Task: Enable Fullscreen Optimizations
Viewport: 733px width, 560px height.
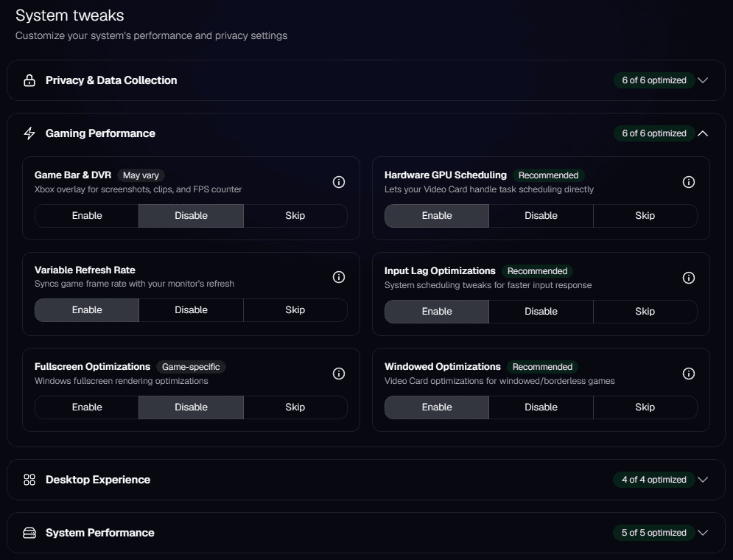Action: point(87,407)
